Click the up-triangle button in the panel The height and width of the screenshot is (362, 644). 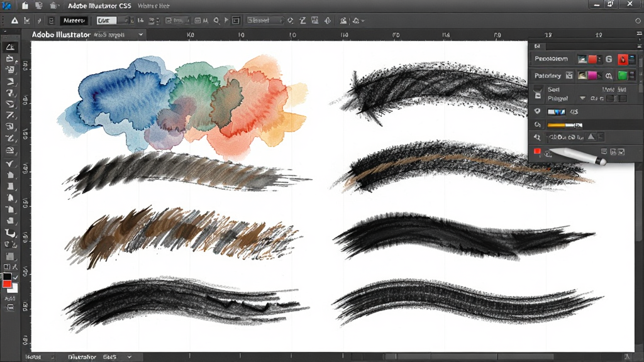coord(591,136)
